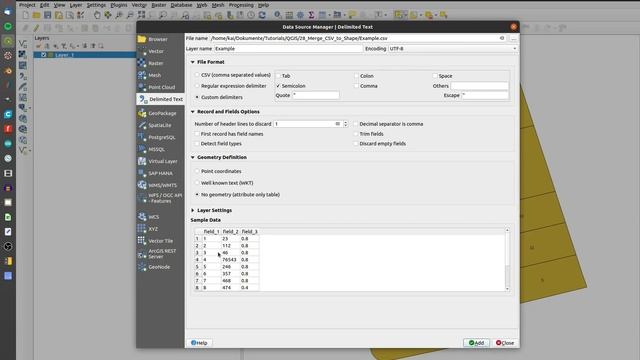Check the Trim fields option
This screenshot has width=640, height=360.
pos(356,134)
